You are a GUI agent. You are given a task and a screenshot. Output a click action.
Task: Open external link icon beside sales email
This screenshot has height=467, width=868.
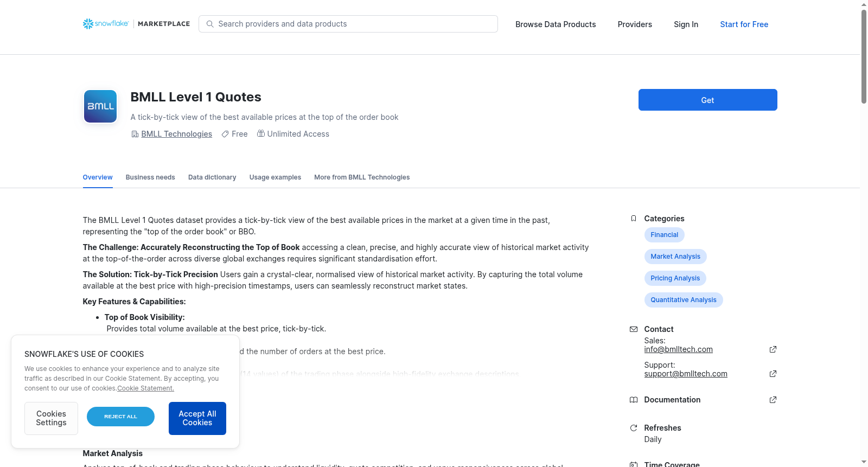pos(773,349)
